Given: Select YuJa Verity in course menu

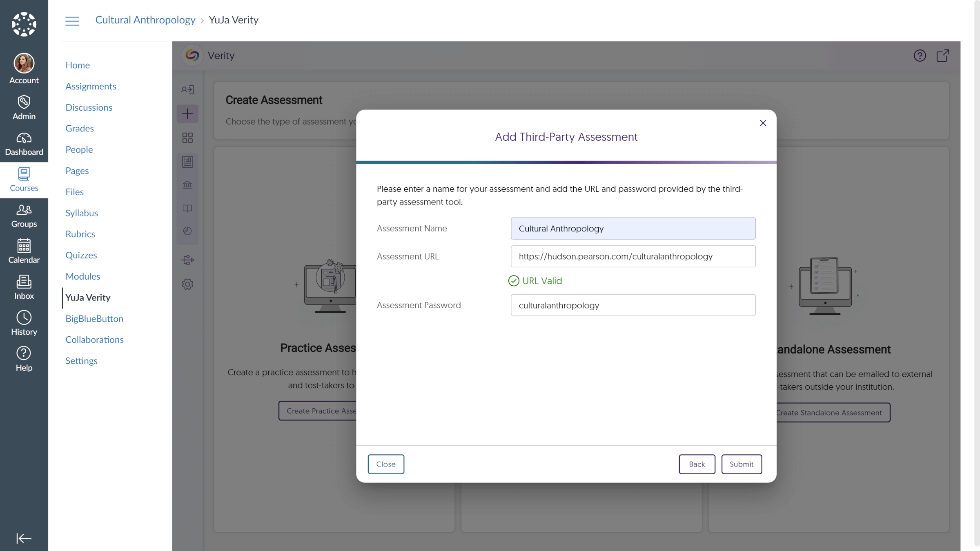Looking at the screenshot, I should 88,298.
